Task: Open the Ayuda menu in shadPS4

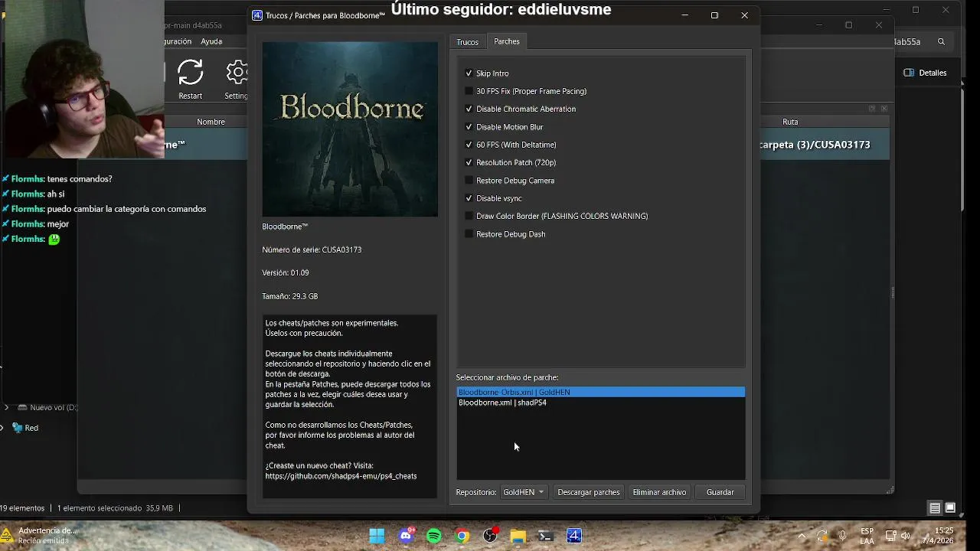Action: coord(211,41)
